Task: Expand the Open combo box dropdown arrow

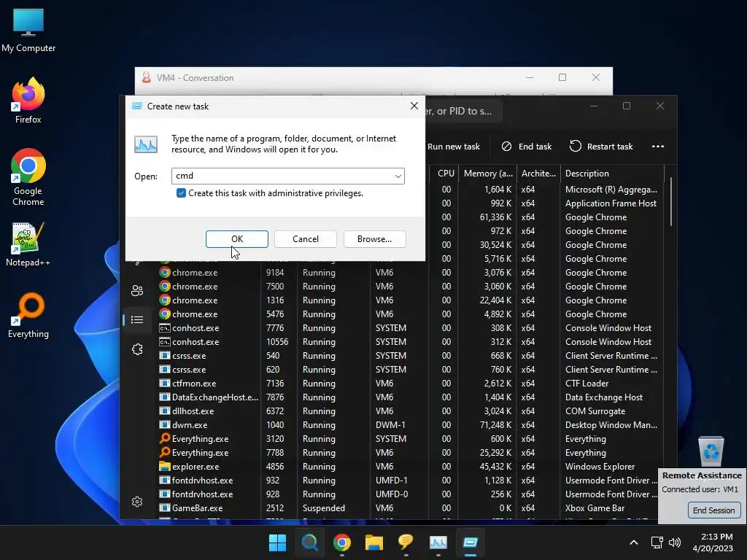Action: (398, 176)
